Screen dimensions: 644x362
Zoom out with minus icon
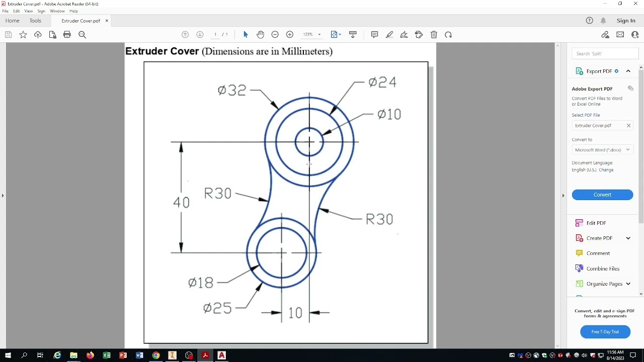click(275, 35)
